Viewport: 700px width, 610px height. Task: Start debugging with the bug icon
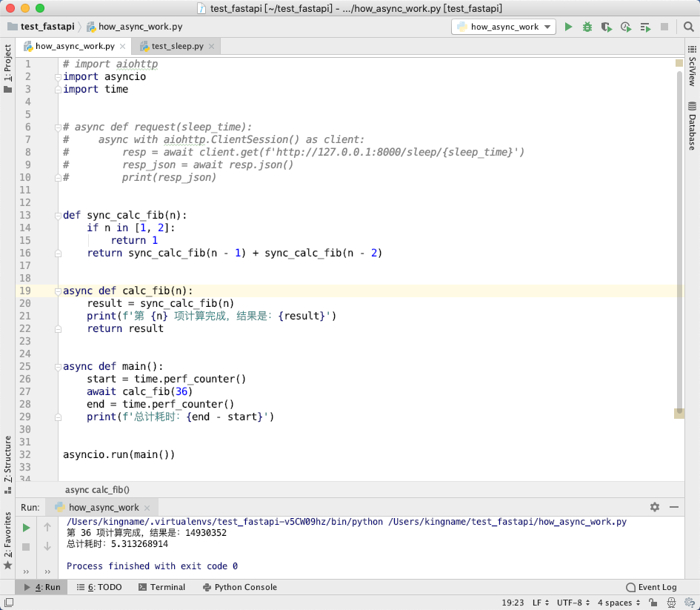click(x=587, y=27)
